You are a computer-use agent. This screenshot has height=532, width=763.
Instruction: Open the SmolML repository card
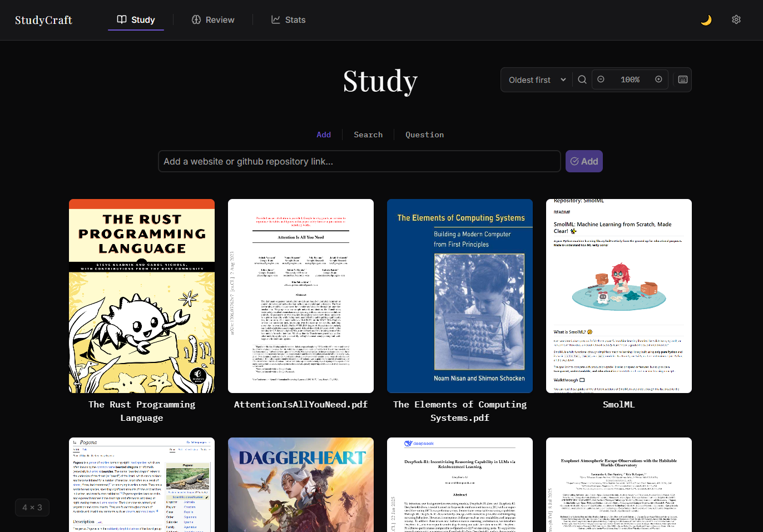[618, 296]
